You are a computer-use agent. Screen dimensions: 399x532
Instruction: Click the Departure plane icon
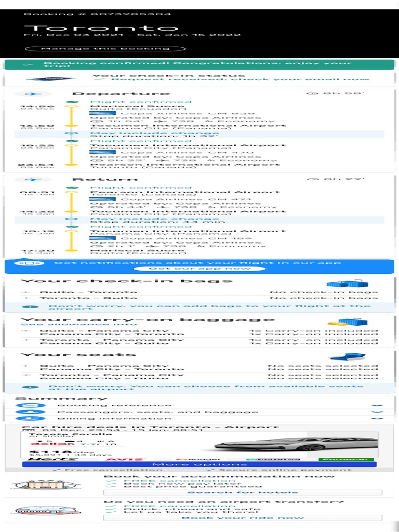click(33, 94)
